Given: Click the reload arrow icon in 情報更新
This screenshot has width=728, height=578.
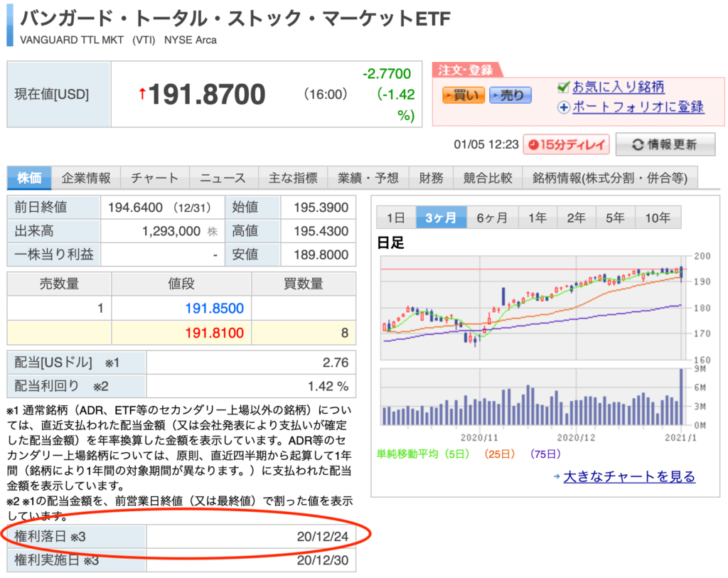Looking at the screenshot, I should [638, 145].
